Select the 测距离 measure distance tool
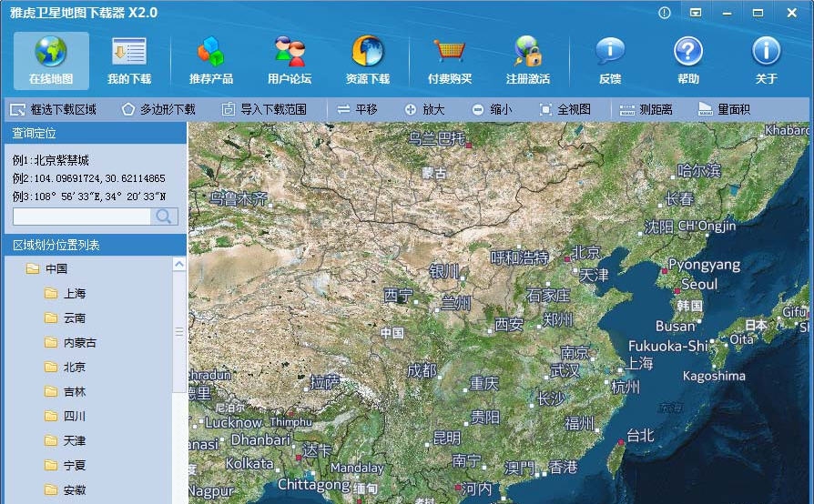Image resolution: width=814 pixels, height=504 pixels. pyautogui.click(x=646, y=109)
